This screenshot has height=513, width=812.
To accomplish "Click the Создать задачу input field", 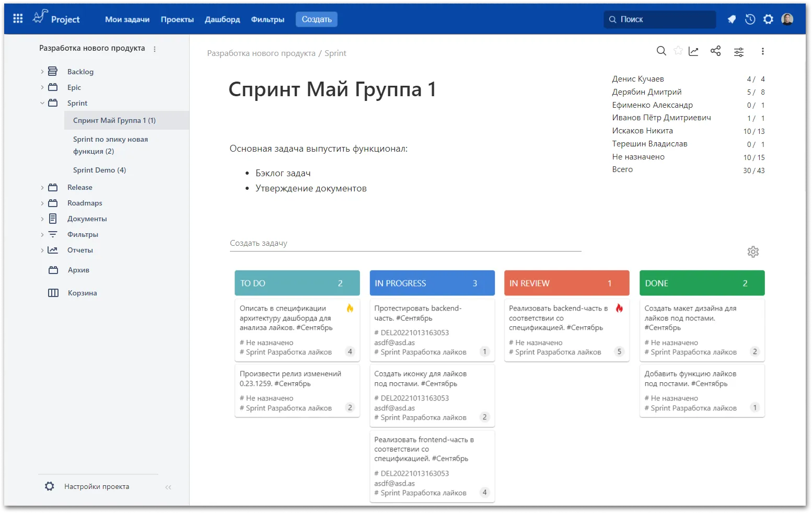I will point(405,243).
